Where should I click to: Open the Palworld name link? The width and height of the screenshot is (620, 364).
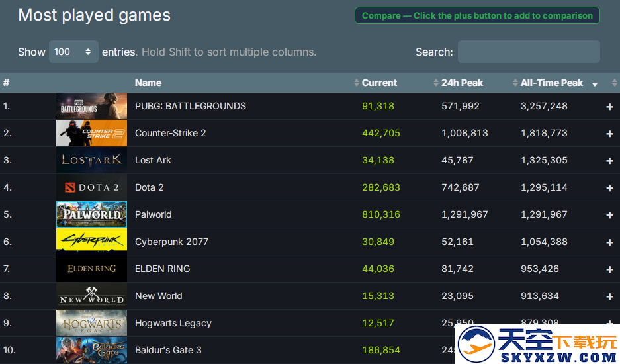[x=154, y=214]
